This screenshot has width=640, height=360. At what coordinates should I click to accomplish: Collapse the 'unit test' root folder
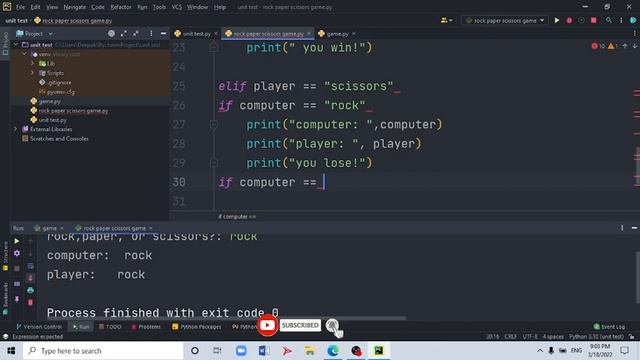coord(16,44)
